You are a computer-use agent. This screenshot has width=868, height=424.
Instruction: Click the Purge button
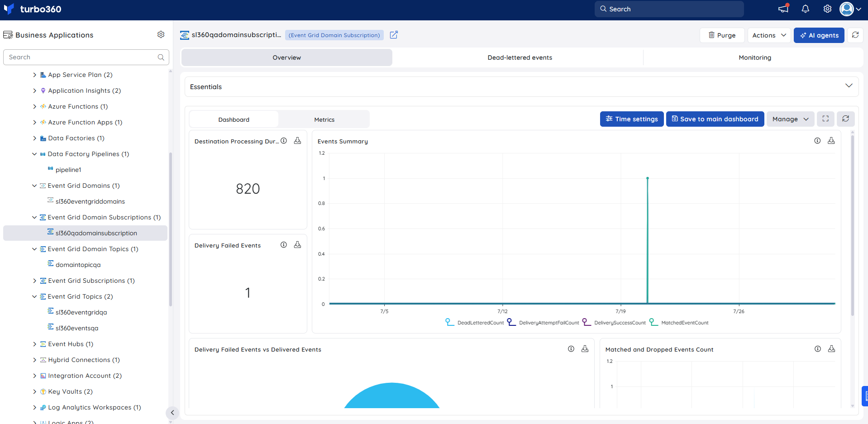pyautogui.click(x=722, y=35)
